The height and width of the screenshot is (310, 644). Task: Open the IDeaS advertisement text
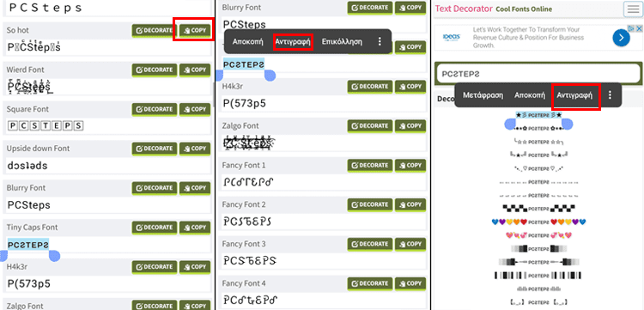pyautogui.click(x=529, y=38)
